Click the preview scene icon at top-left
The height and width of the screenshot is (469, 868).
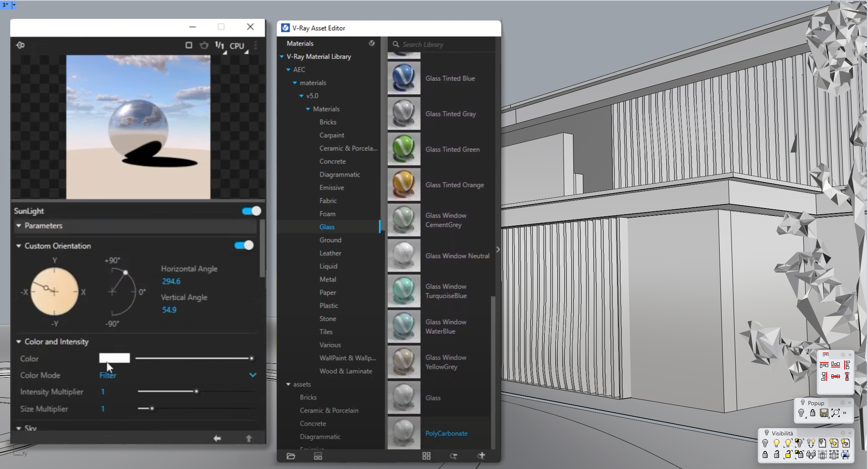[20, 45]
